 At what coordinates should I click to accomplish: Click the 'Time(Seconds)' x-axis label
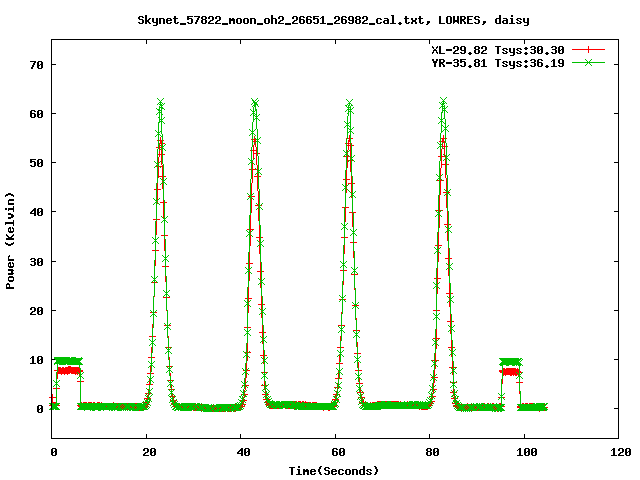tap(334, 471)
